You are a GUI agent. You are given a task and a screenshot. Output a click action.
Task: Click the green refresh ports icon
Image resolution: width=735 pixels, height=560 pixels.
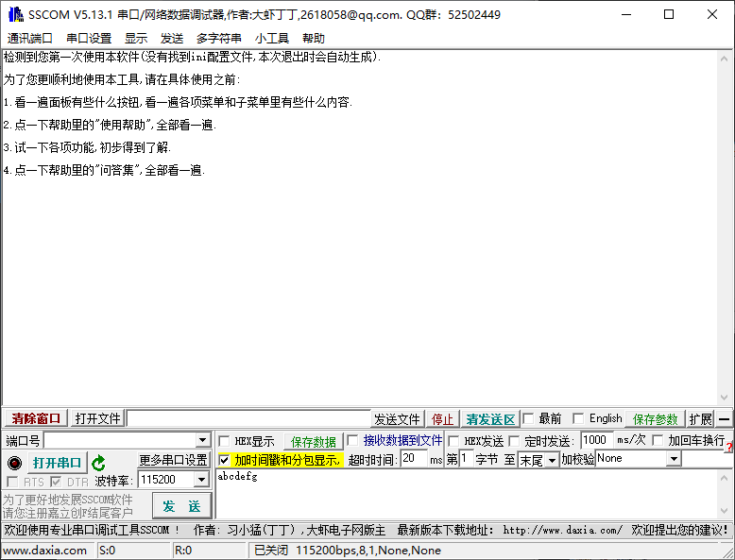[x=98, y=463]
